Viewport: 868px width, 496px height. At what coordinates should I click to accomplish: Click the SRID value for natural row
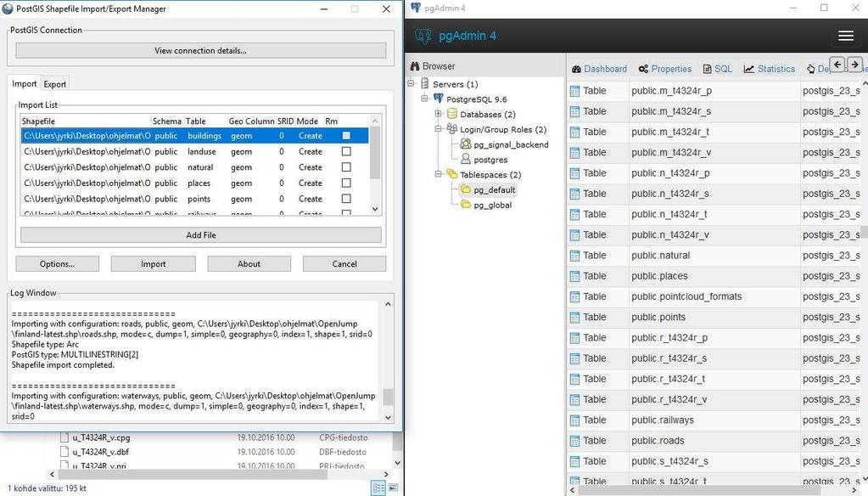click(281, 166)
